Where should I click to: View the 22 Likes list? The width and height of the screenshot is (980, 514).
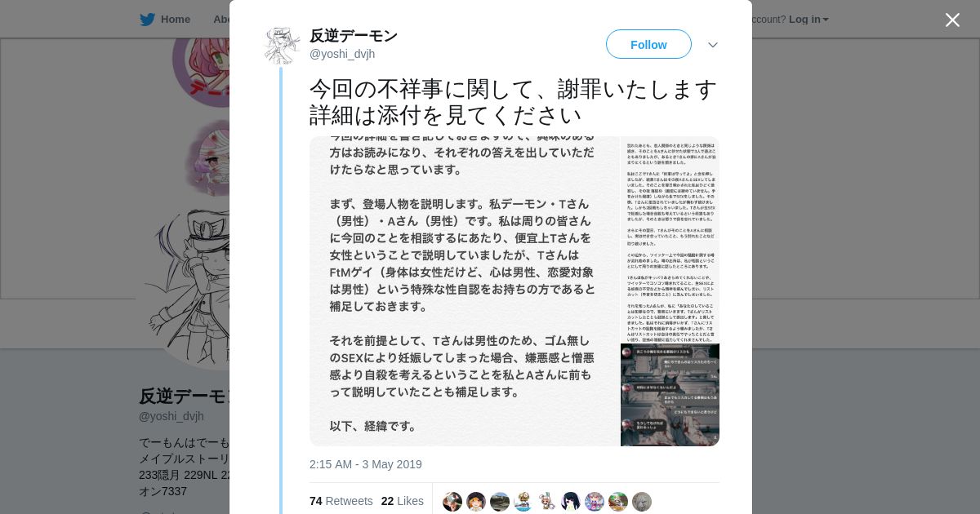click(x=402, y=501)
